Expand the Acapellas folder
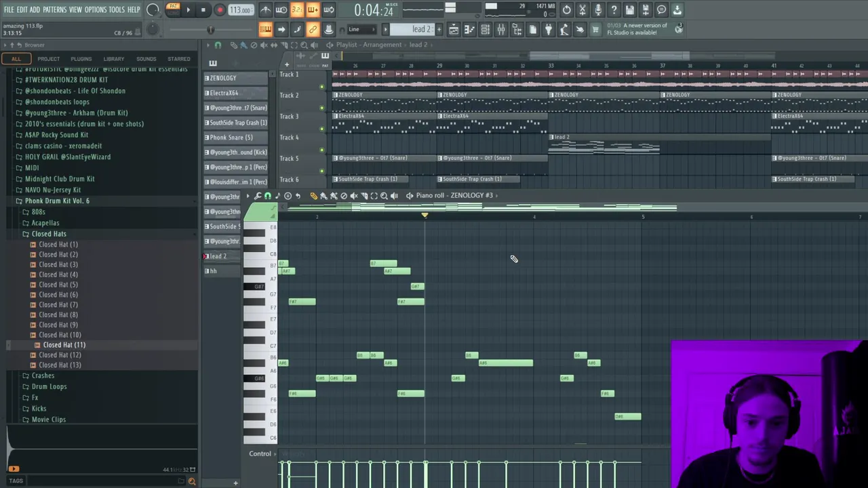 point(45,223)
